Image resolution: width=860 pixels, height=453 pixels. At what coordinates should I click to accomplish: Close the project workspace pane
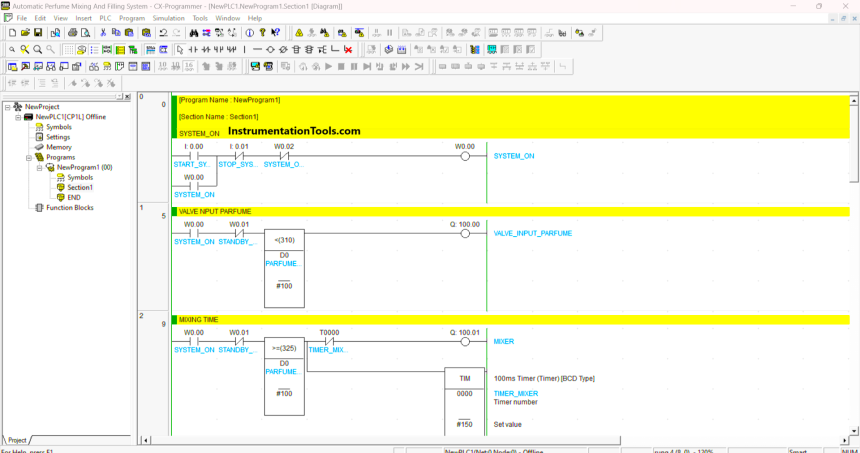click(x=127, y=97)
